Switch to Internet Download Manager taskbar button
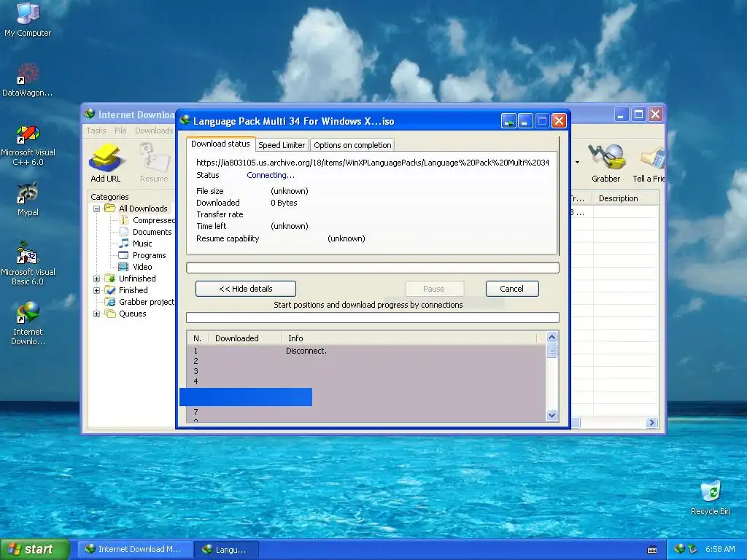The width and height of the screenshot is (747, 560). coord(135,549)
